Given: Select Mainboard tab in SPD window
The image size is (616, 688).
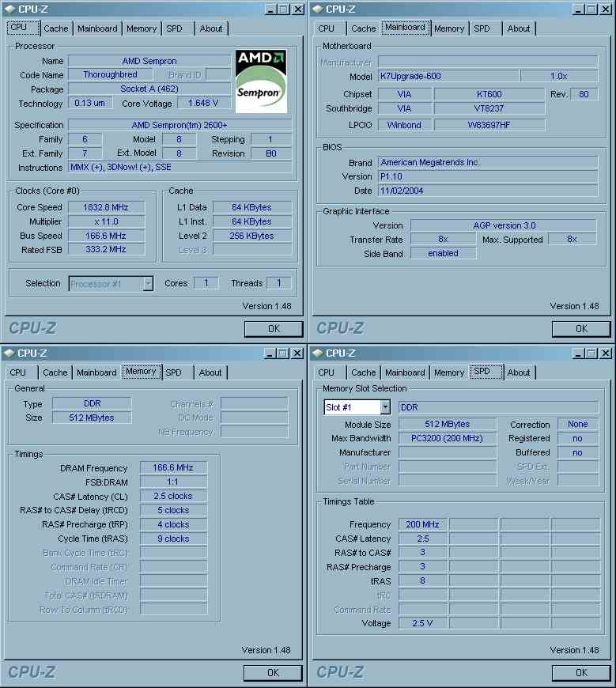Looking at the screenshot, I should click(x=405, y=372).
